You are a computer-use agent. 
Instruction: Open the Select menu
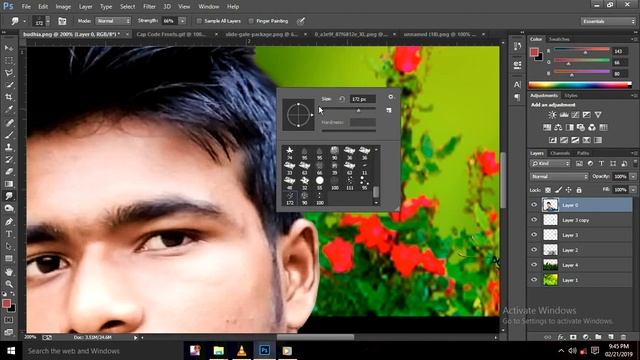click(x=127, y=7)
